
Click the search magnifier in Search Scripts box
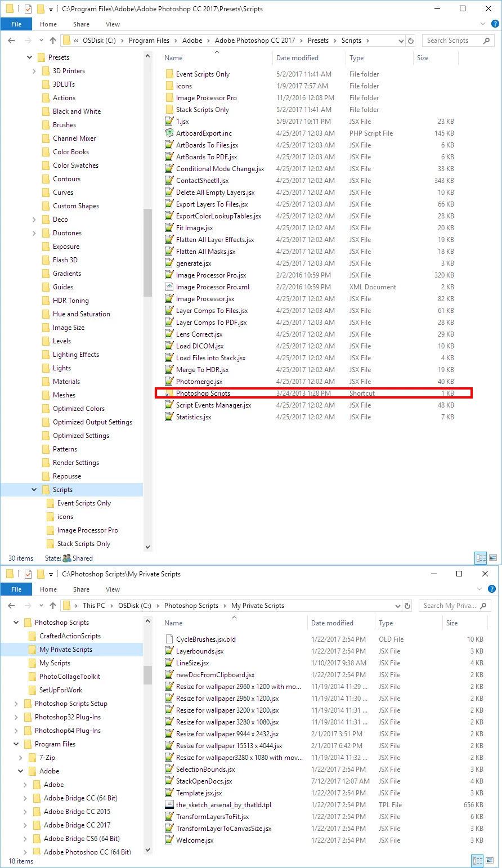pyautogui.click(x=487, y=41)
